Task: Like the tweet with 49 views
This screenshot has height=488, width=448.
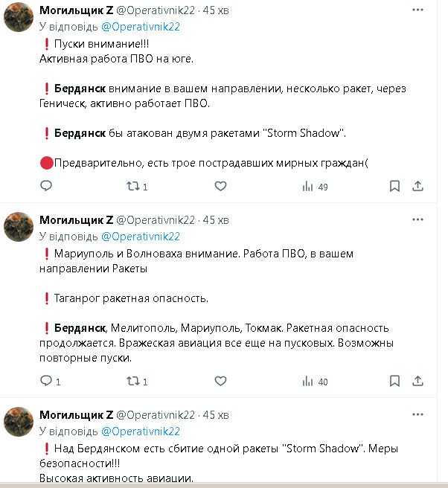Action: pos(220,186)
